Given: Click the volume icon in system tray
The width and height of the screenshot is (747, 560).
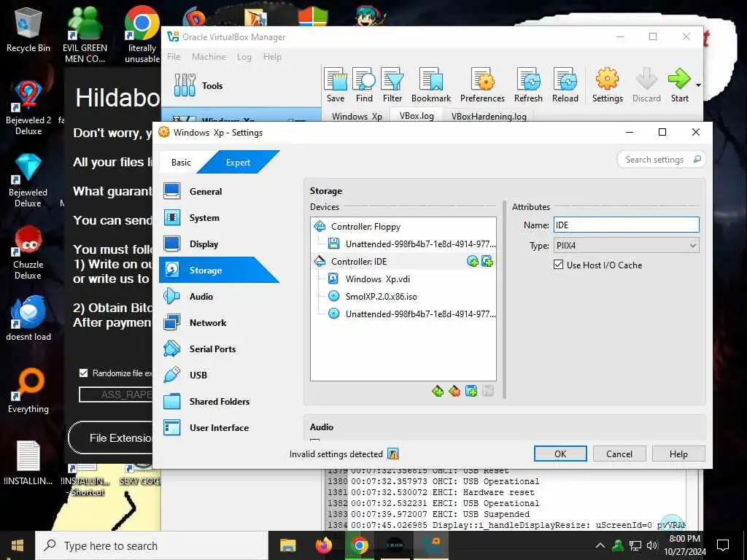Looking at the screenshot, I should pos(652,545).
